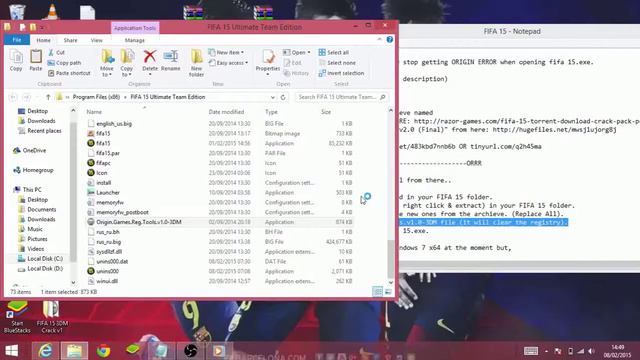Expand the Open dropdown in ribbon

tap(297, 53)
